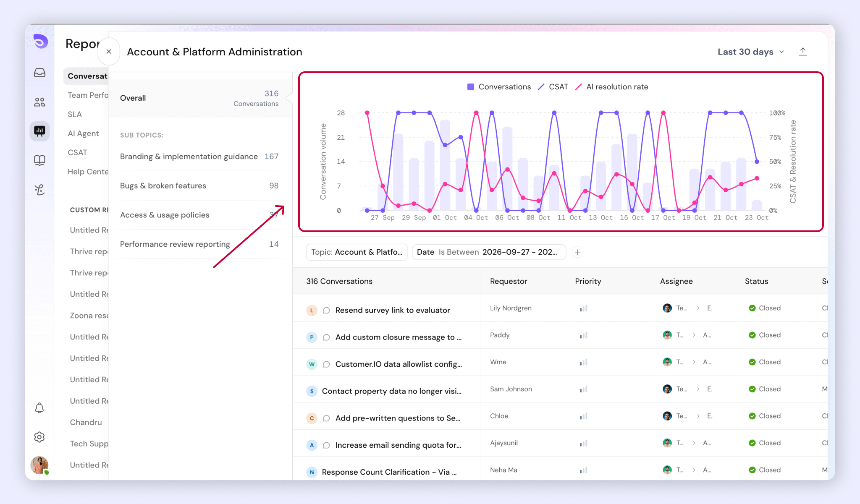Click the Priority column header
The width and height of the screenshot is (860, 504).
point(588,281)
